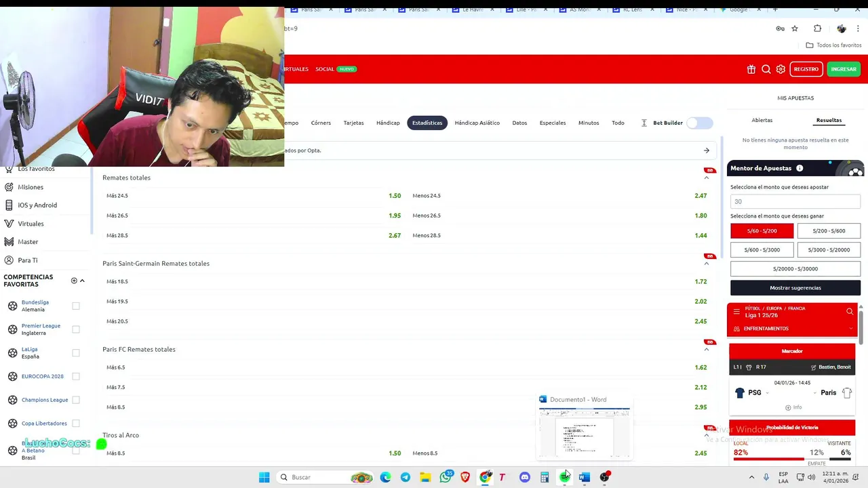Click the bet amount input field
The width and height of the screenshot is (868, 488).
click(795, 201)
